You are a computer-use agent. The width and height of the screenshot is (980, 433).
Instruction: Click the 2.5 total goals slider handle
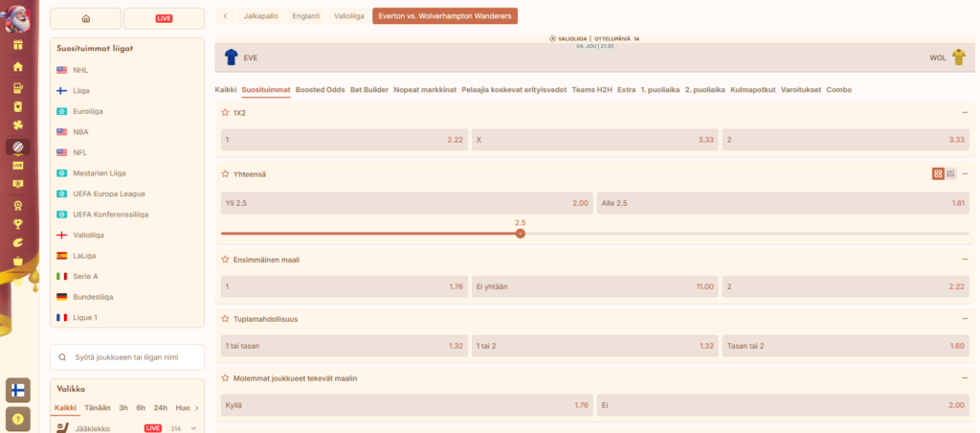(520, 234)
